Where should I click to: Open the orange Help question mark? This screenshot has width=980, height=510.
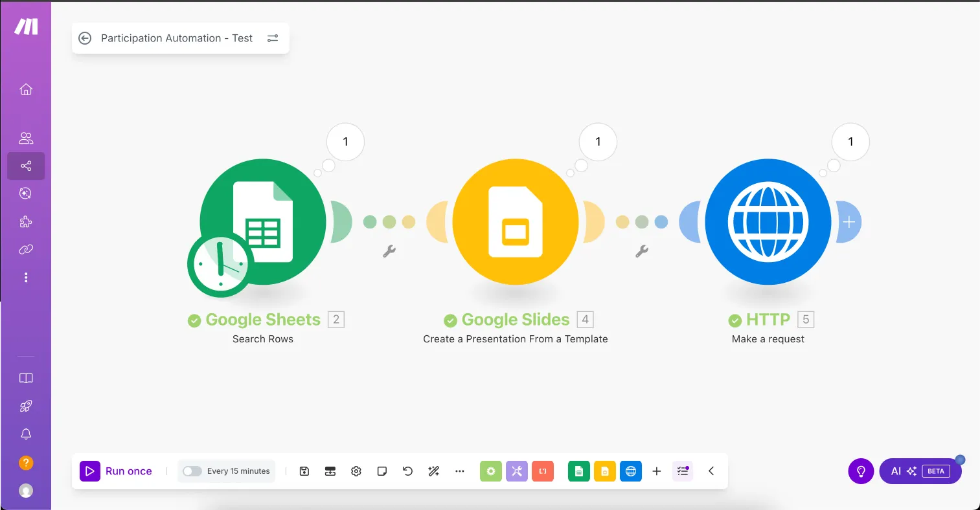pyautogui.click(x=26, y=463)
